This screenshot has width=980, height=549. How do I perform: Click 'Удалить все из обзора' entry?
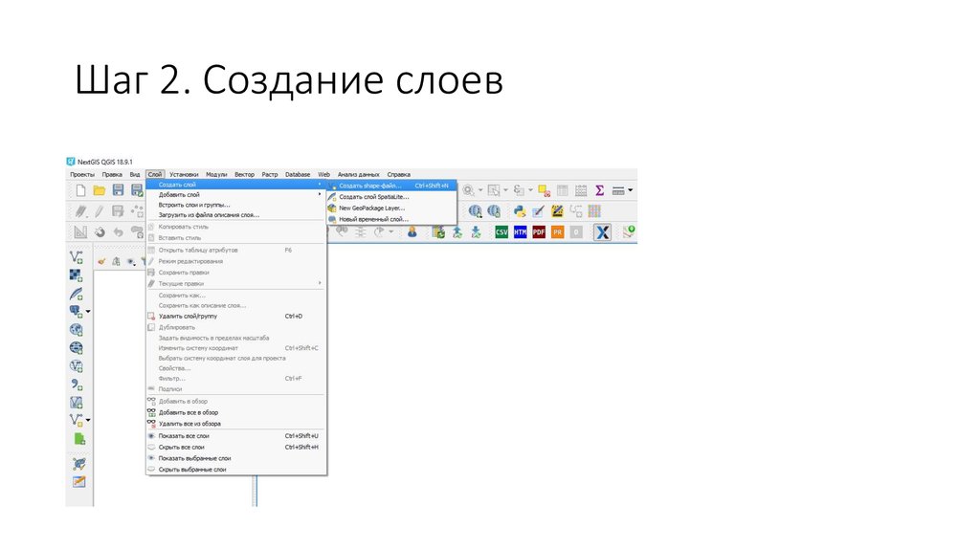pyautogui.click(x=236, y=424)
